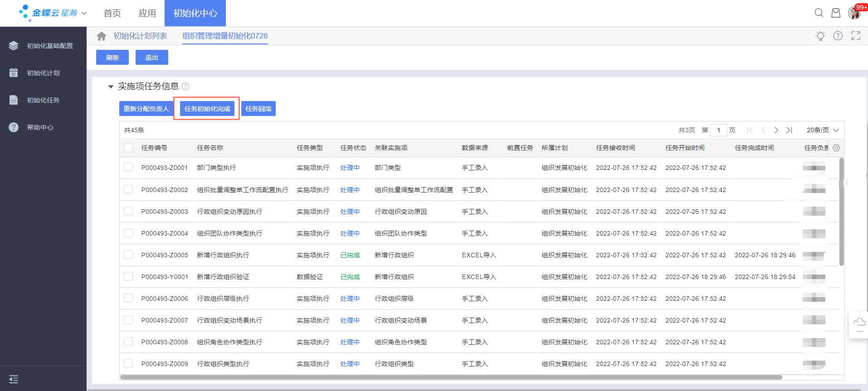Image resolution: width=868 pixels, height=391 pixels.
Task: Collapse the 实施项任务信息 section
Action: click(111, 87)
